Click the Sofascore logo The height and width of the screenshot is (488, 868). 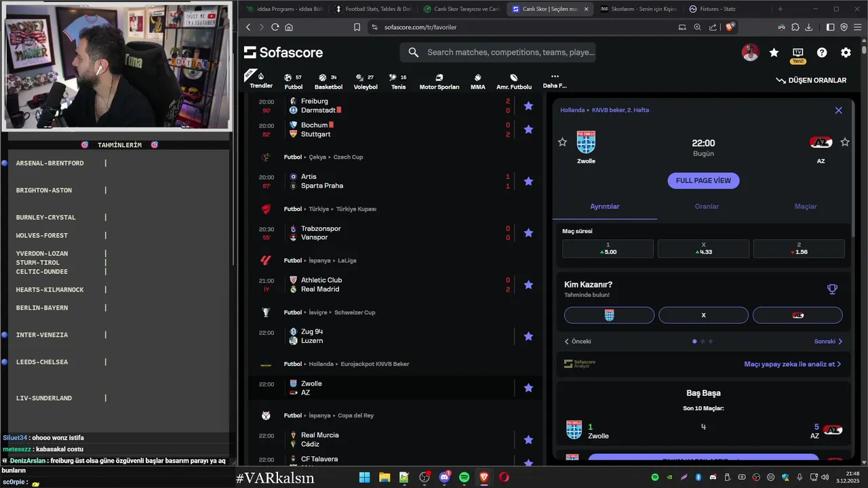click(283, 52)
